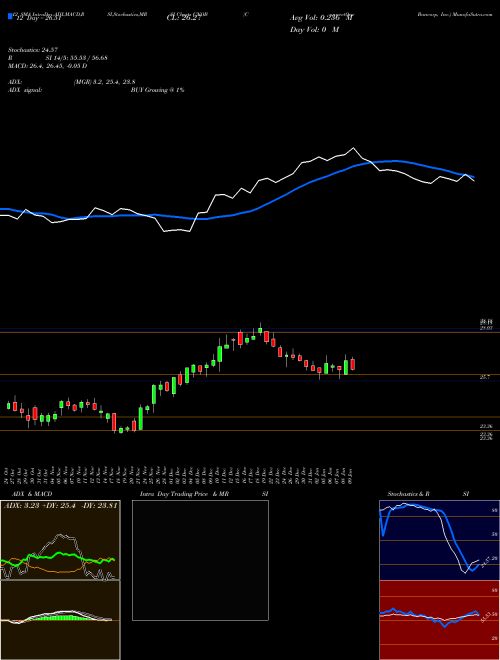Screen dimensions: 500x660
Task: Open the Stochastics chart with the navy background
Action: click(x=439, y=540)
